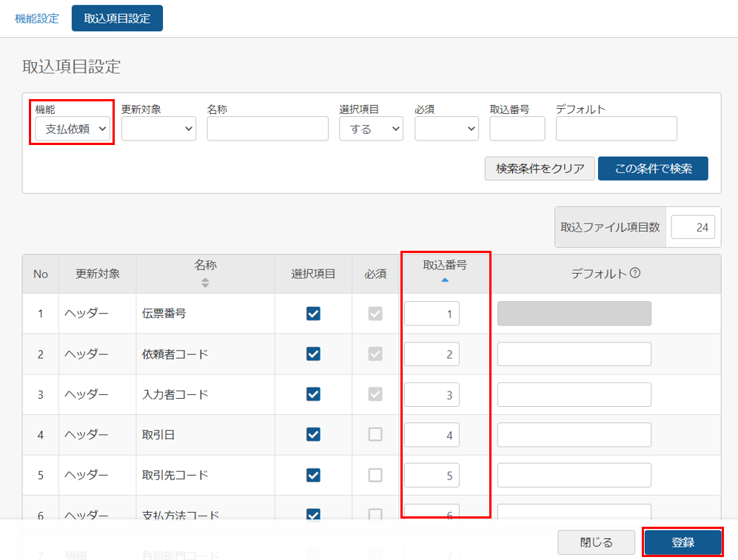
Task: Toggle 必須 checkbox for 依頼者コード row
Action: [375, 354]
